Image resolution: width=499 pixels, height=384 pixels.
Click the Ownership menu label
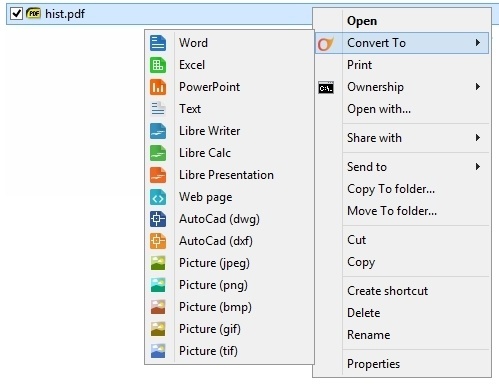[x=375, y=87]
